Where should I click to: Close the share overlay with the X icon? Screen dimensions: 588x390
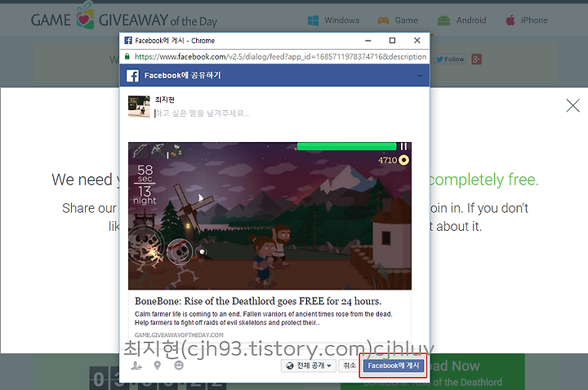pyautogui.click(x=572, y=105)
